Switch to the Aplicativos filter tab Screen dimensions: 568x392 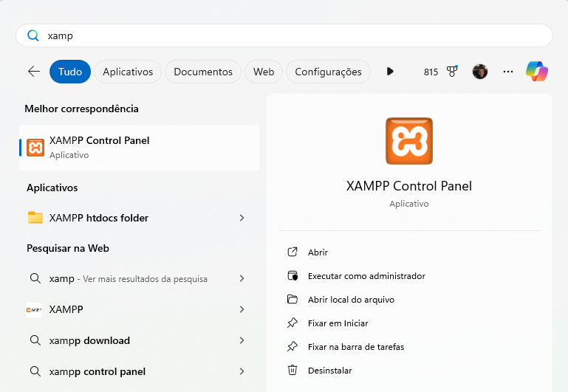point(128,72)
